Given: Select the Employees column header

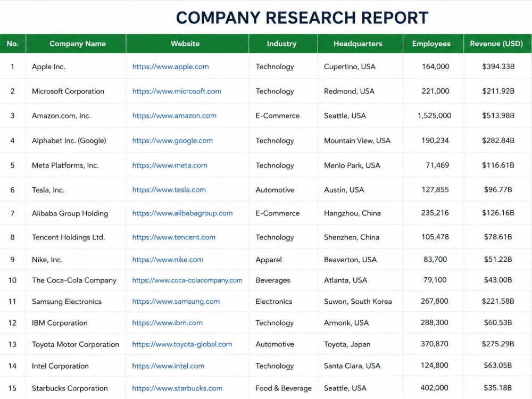Looking at the screenshot, I should pos(433,44).
